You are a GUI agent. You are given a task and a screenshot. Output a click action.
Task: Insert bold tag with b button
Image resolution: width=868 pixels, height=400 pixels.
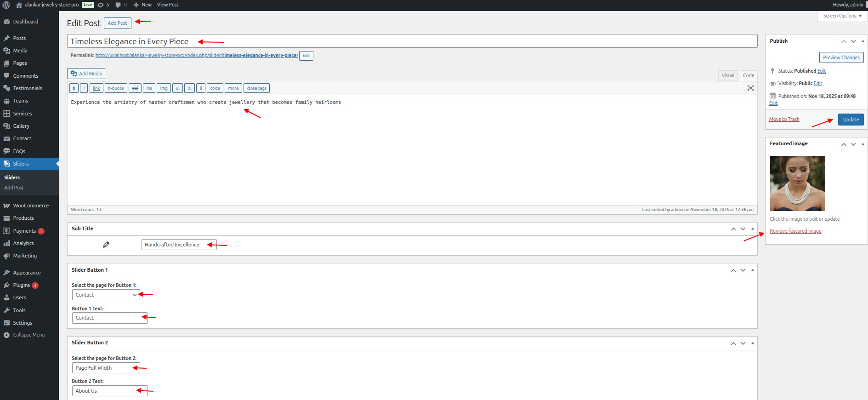point(74,88)
